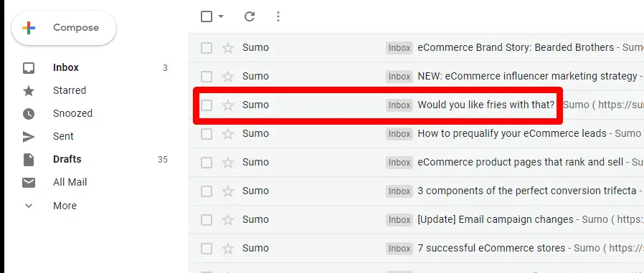Select checkbox for prequalify eCommerce leads email
644x273 pixels.
207,134
